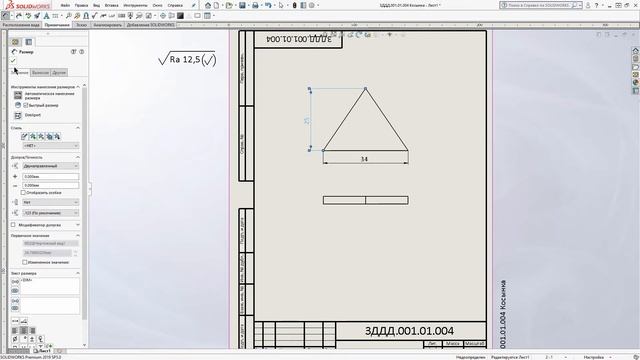
Task: Open the Note (A) annotation tool
Action: (46, 16)
